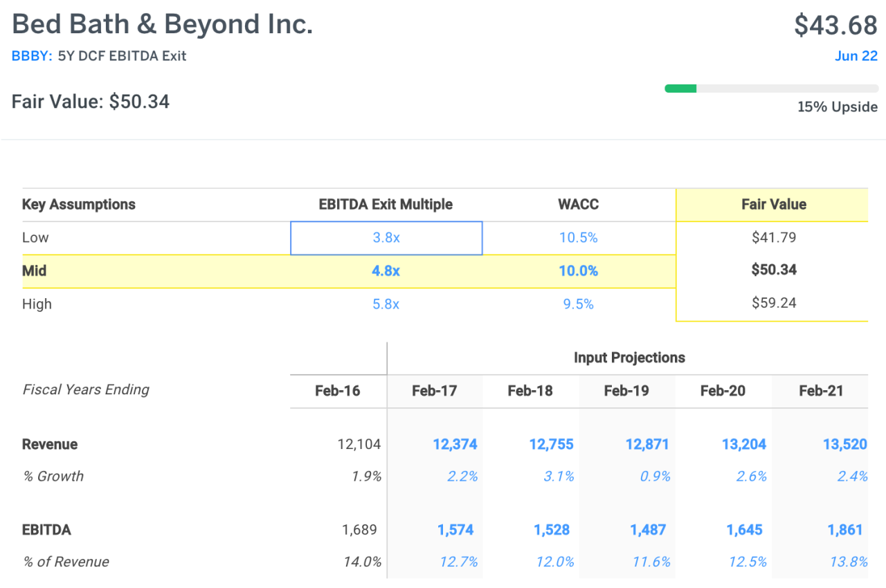
Task: Click the Mid fair value $50.34 in table
Action: (x=774, y=270)
